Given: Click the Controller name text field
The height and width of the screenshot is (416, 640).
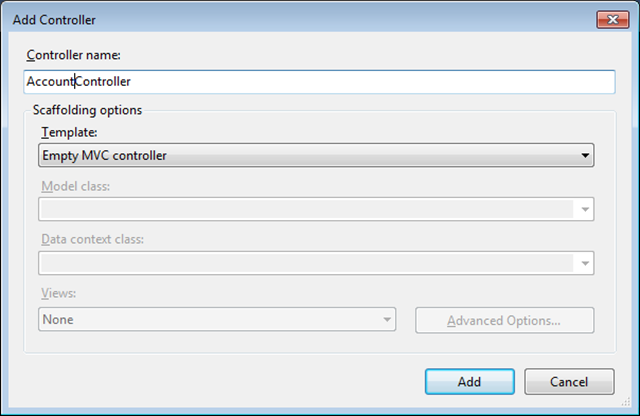Looking at the screenshot, I should pyautogui.click(x=320, y=82).
